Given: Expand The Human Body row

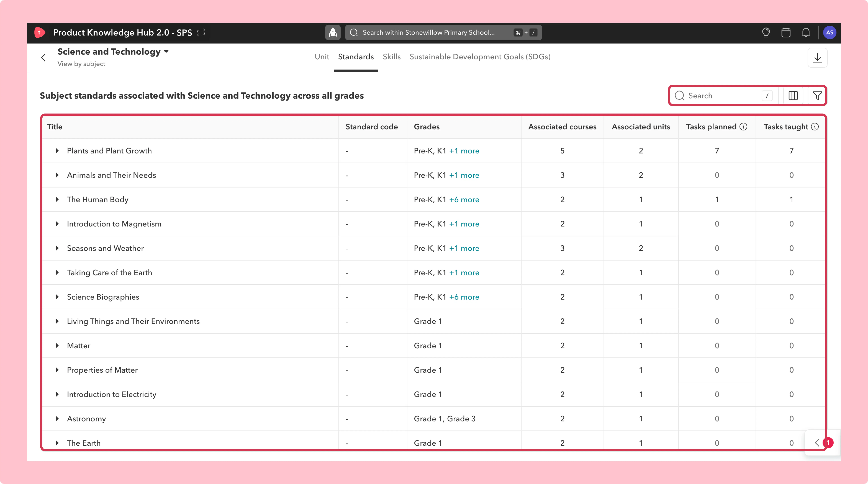Looking at the screenshot, I should (57, 199).
